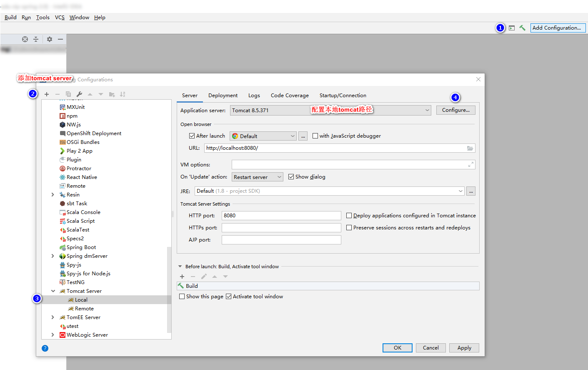Click the folder browse icon in URL field

[470, 148]
